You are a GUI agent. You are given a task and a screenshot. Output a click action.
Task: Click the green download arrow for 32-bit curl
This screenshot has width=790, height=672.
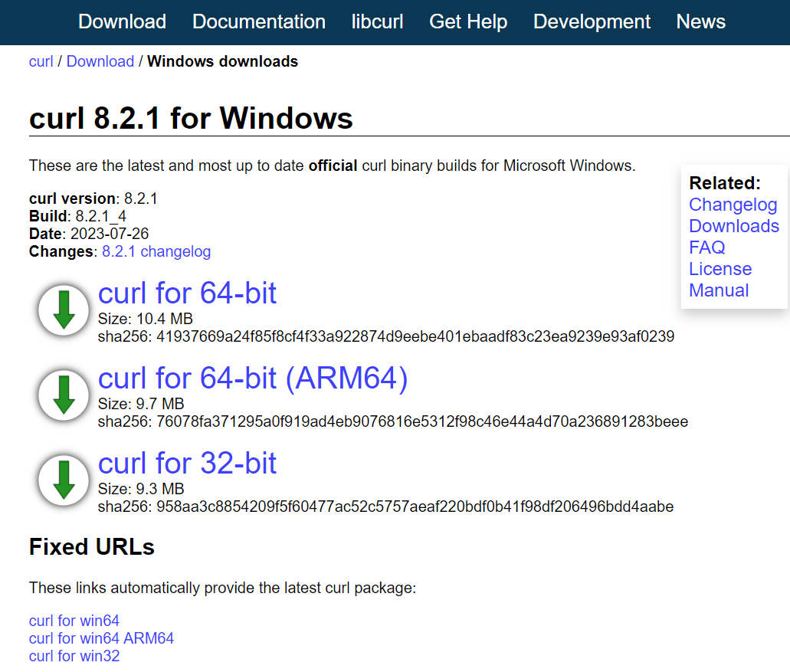point(64,480)
